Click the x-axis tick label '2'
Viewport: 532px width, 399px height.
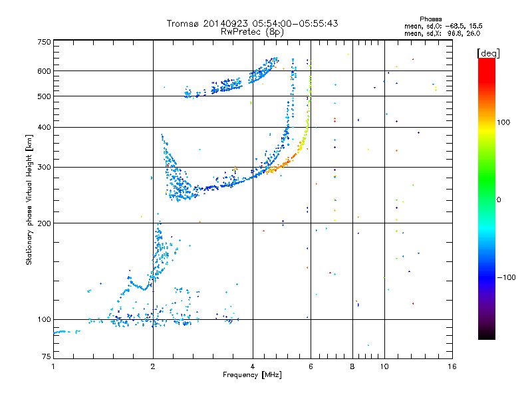click(153, 366)
